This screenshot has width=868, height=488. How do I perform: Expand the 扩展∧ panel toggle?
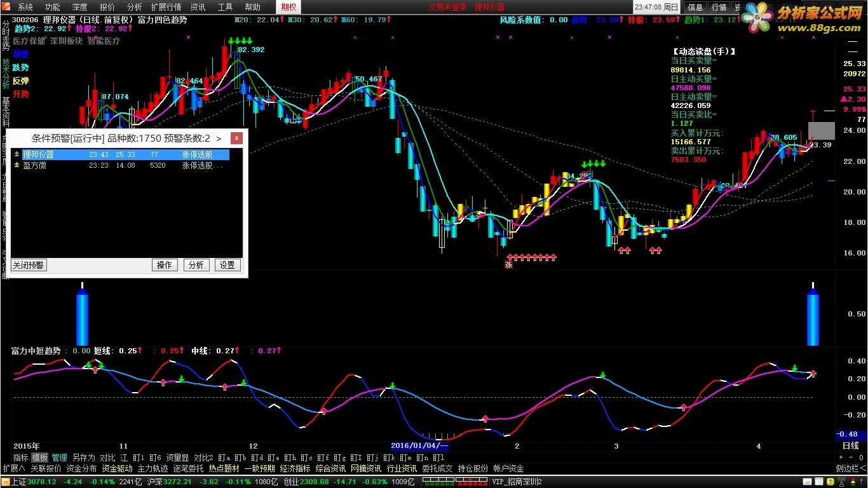pos(13,468)
